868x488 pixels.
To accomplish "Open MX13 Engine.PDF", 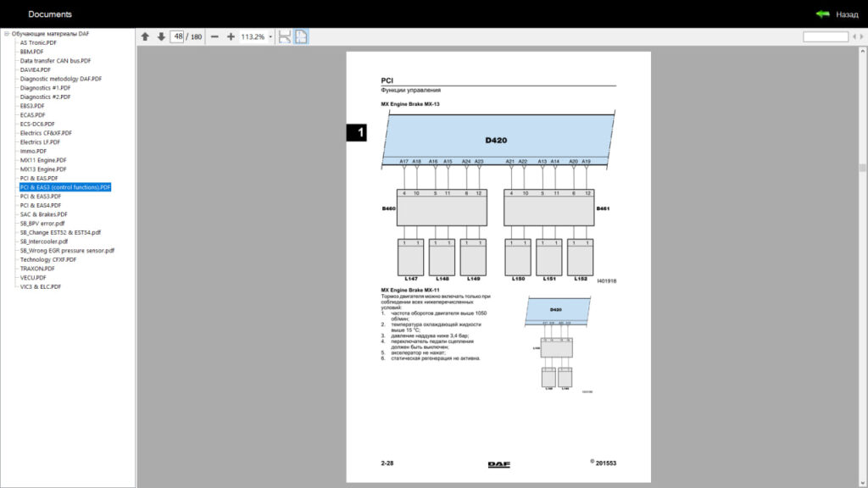I will [x=43, y=169].
